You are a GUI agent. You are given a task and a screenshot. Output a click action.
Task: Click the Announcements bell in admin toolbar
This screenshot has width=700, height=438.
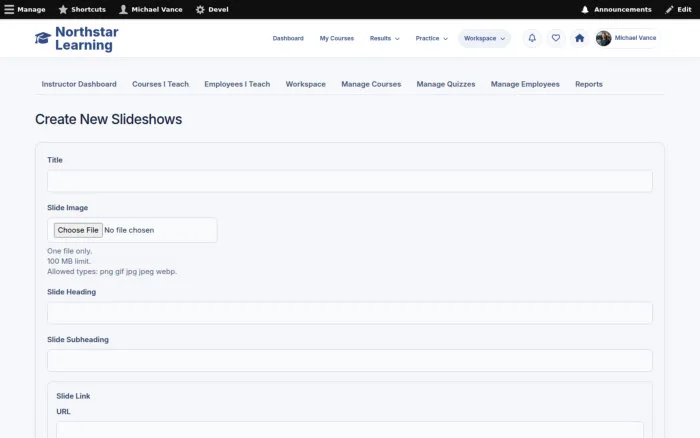click(x=585, y=9)
